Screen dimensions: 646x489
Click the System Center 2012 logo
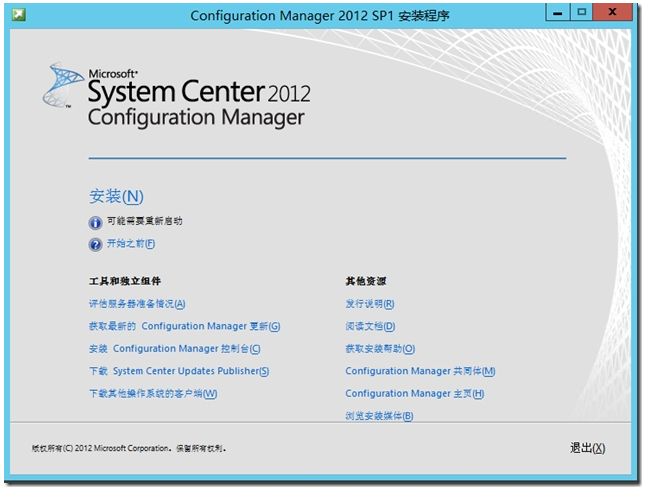pos(177,95)
